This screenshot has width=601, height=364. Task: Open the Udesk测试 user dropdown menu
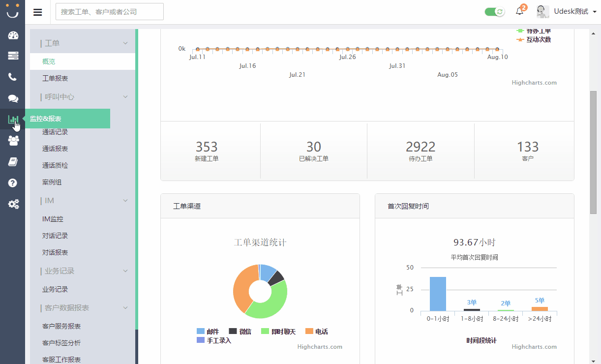click(574, 11)
